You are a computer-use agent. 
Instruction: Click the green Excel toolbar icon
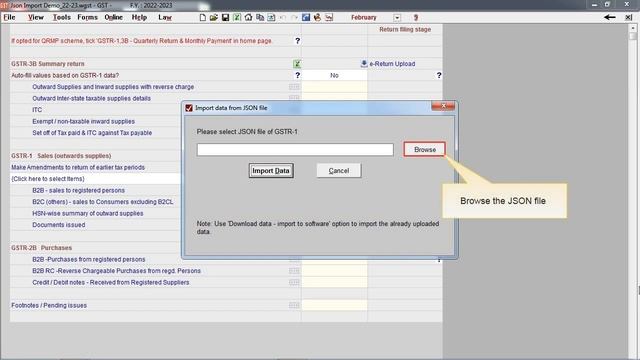(x=237, y=18)
